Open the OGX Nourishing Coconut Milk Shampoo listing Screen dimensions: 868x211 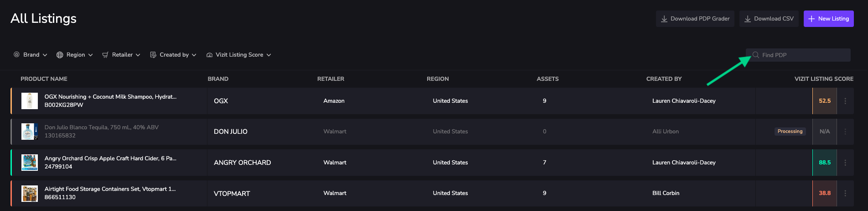110,97
